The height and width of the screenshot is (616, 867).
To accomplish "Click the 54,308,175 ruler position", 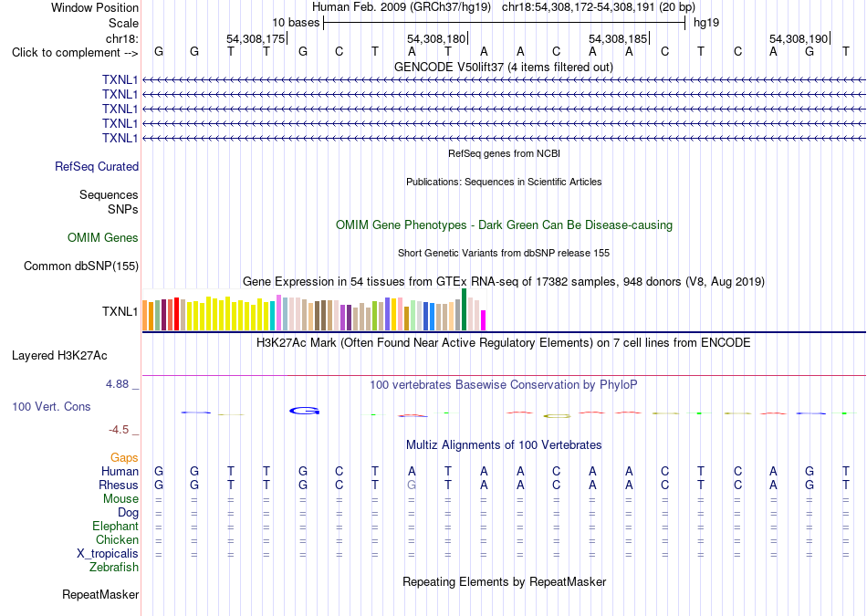I will [x=256, y=38].
